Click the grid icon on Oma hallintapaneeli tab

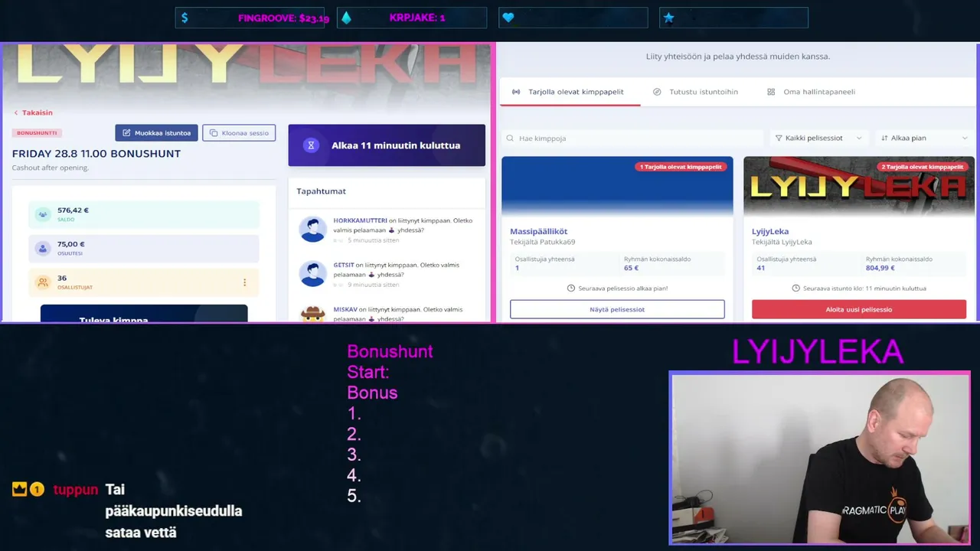pos(771,92)
